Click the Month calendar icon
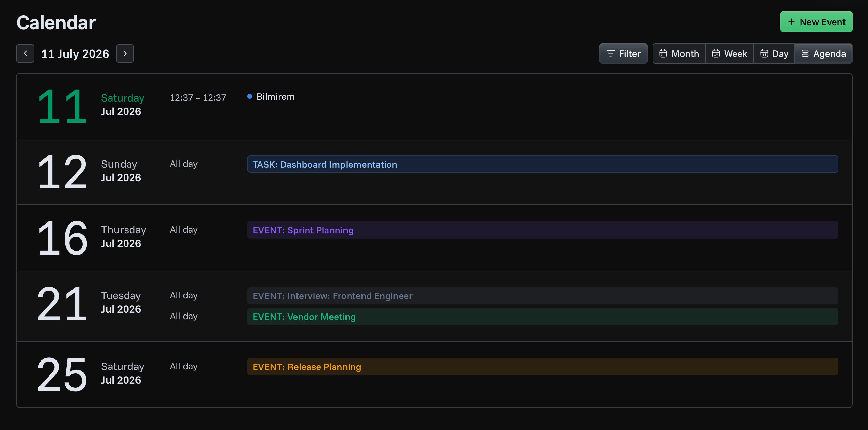 (663, 53)
